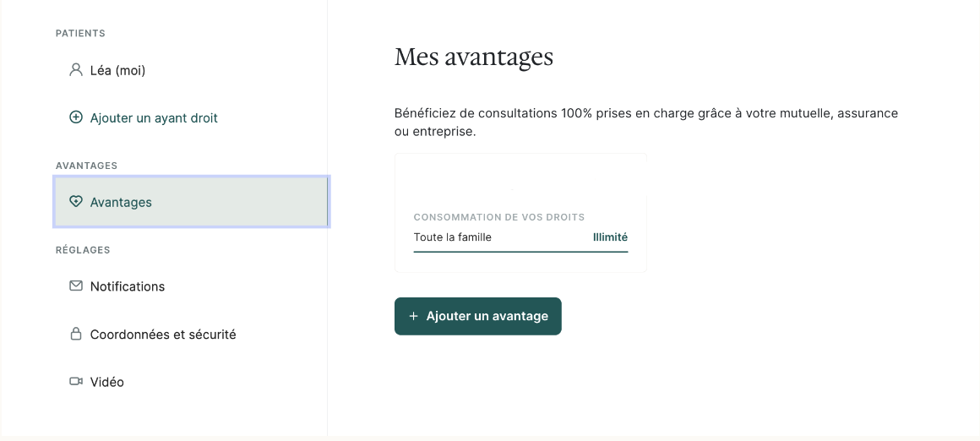The width and height of the screenshot is (980, 441).
Task: Click the envelope icon next to Notifications
Action: pos(76,286)
